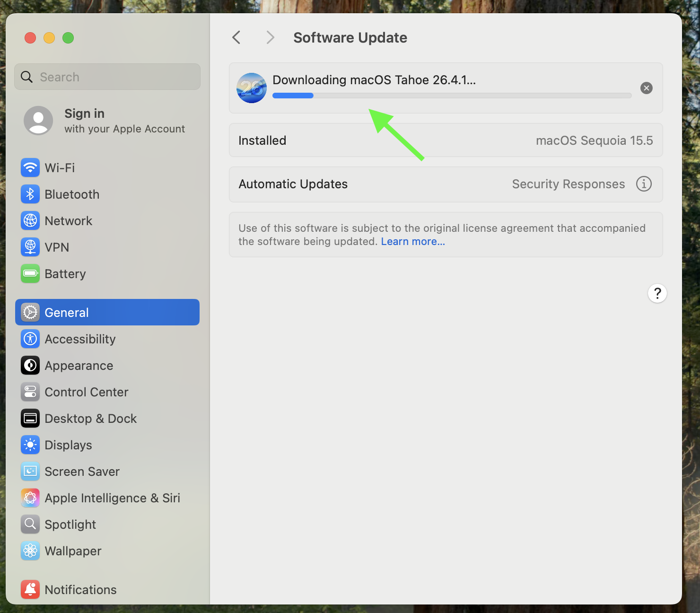This screenshot has width=700, height=613.
Task: Select the General gear icon
Action: click(30, 313)
